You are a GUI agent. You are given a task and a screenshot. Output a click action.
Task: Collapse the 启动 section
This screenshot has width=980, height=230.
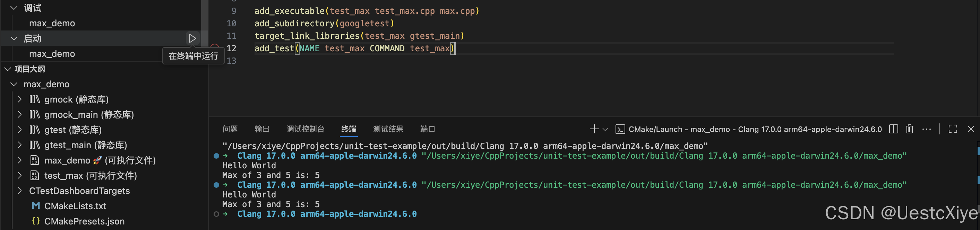(14, 38)
